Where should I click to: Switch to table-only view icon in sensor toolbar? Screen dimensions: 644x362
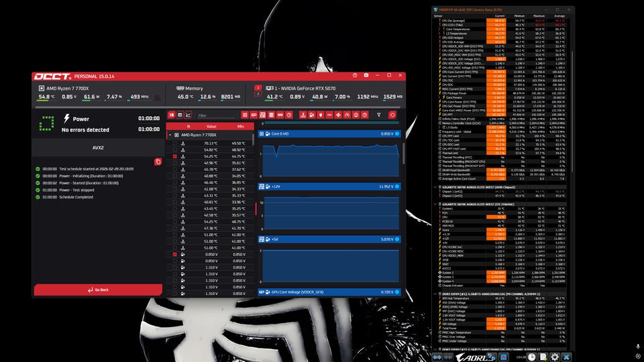[x=180, y=115]
